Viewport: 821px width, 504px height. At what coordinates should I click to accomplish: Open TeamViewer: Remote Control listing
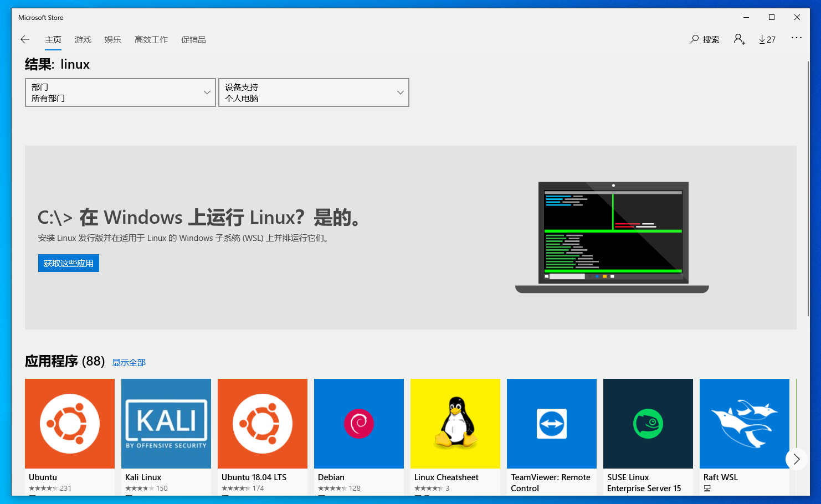(551, 424)
